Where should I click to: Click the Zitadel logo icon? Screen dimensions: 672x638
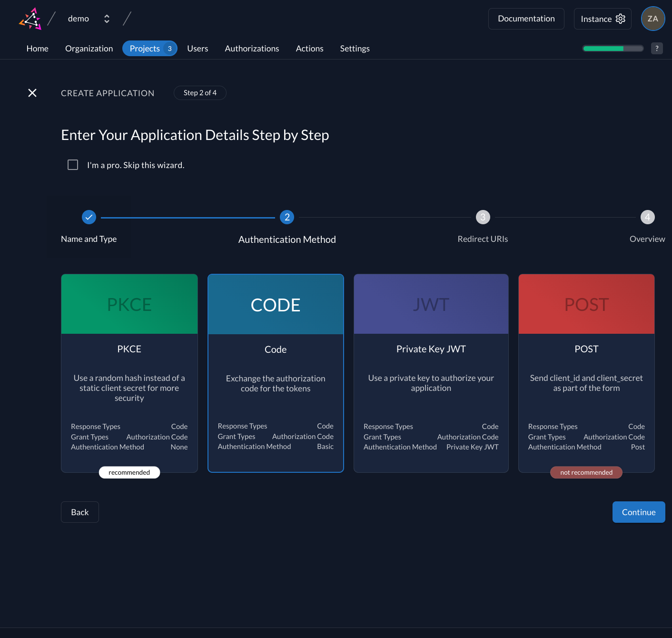30,19
